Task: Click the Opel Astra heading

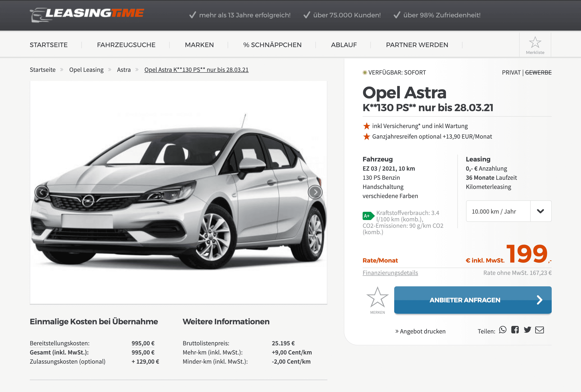Action: coord(404,92)
